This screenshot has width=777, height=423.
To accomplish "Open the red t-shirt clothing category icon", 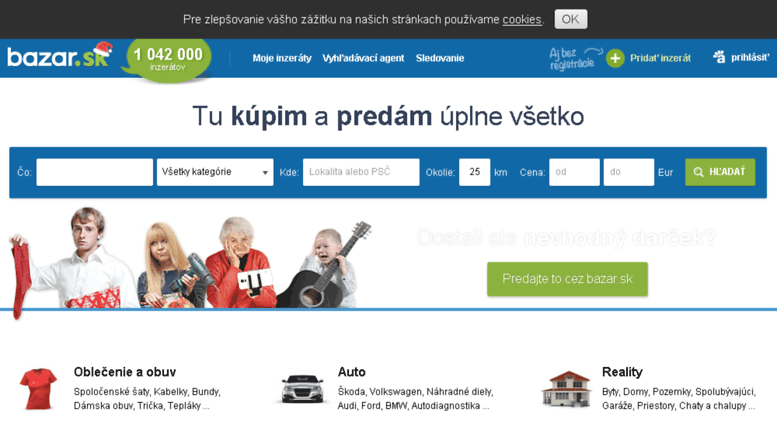I will [38, 388].
